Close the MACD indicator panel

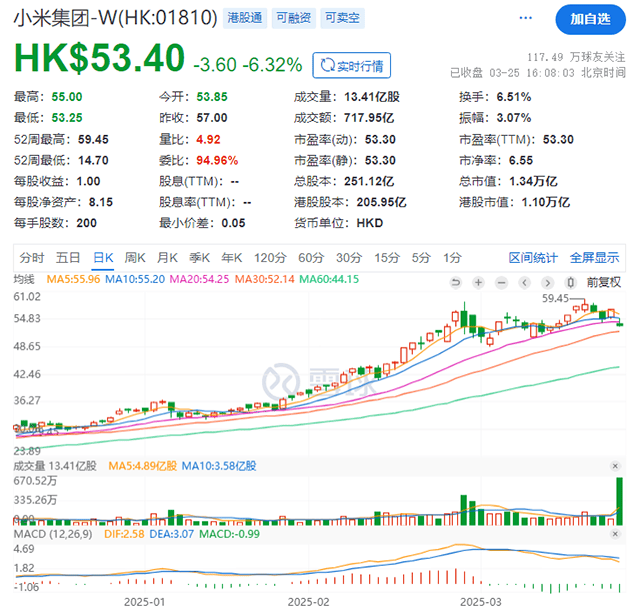point(615,534)
